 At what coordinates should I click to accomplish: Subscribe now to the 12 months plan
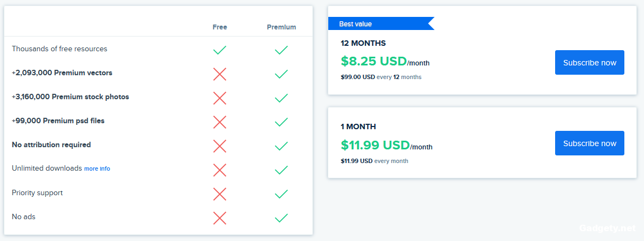pyautogui.click(x=589, y=63)
